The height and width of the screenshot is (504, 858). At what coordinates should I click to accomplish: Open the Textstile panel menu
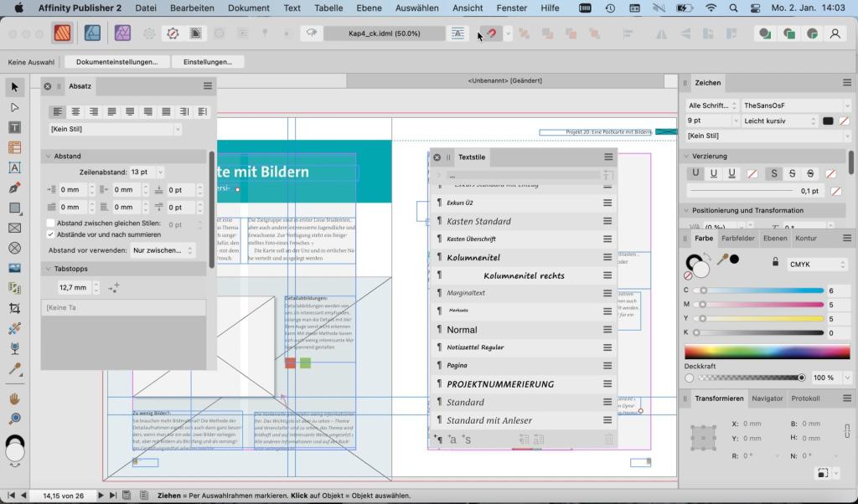[607, 157]
